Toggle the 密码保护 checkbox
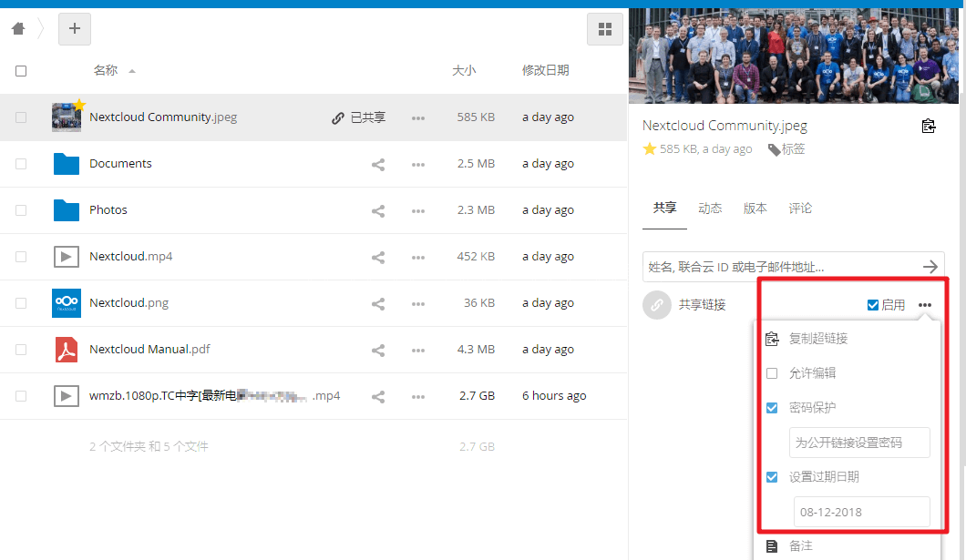 [772, 407]
